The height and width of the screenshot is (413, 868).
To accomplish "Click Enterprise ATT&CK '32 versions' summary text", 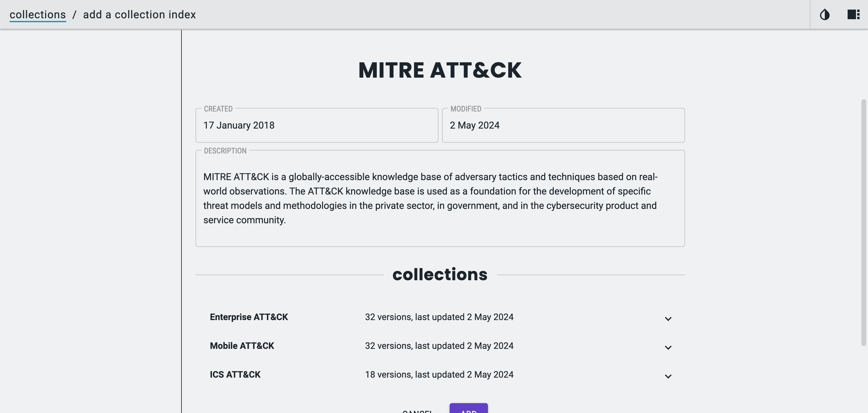I will point(439,317).
